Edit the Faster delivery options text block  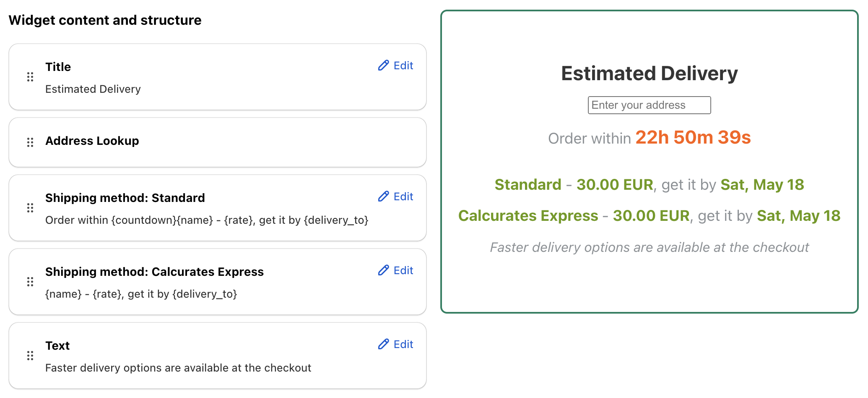[395, 344]
